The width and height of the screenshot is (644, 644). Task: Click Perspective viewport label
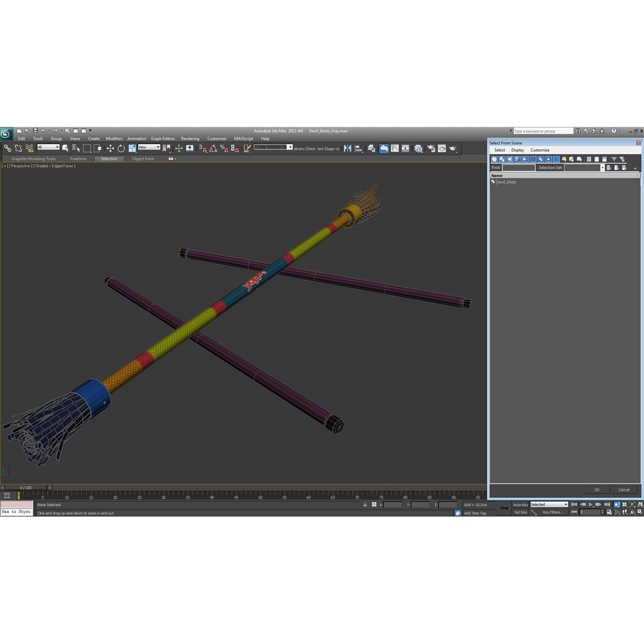[20, 166]
